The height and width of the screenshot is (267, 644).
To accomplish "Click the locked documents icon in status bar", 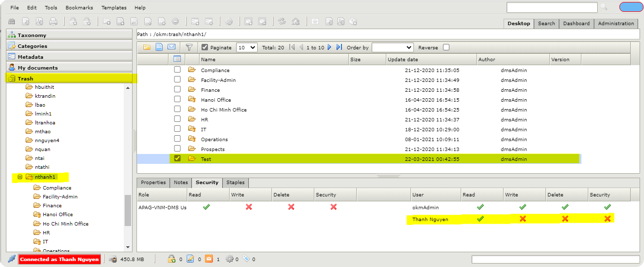I will point(172,259).
